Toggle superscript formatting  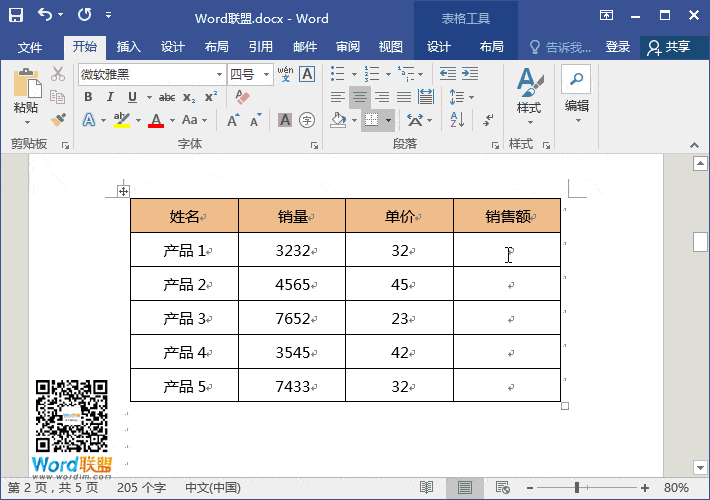[211, 97]
